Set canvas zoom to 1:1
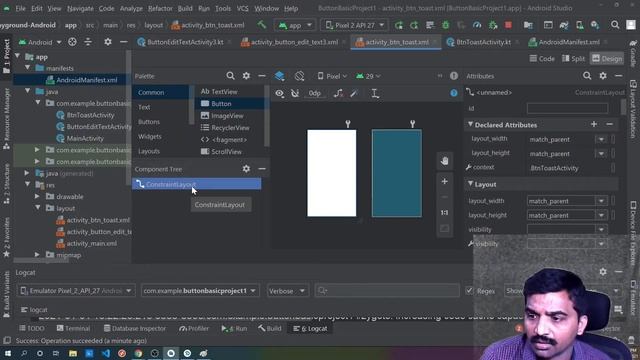This screenshot has height=360, width=640. pos(444,213)
